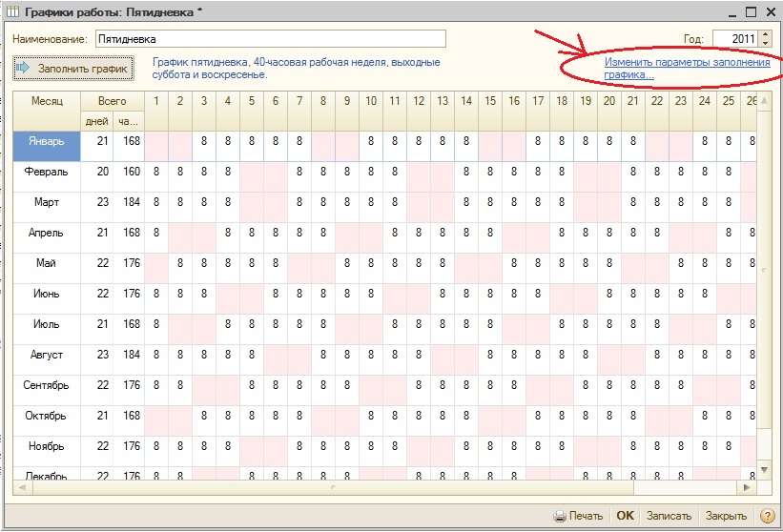Click the 184 hours cell for Август
Image resolution: width=783 pixels, height=532 pixels.
tap(129, 359)
